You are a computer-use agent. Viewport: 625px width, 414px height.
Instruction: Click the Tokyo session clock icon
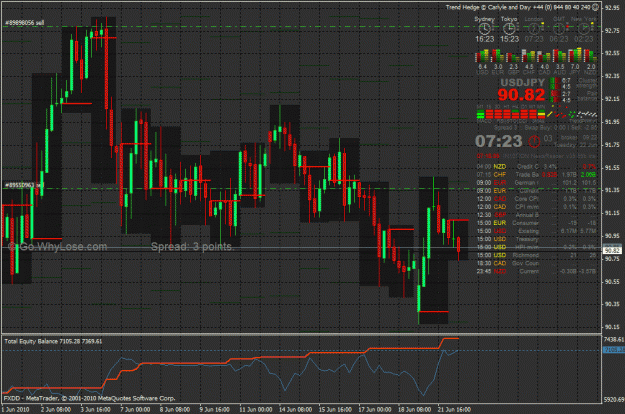click(509, 29)
